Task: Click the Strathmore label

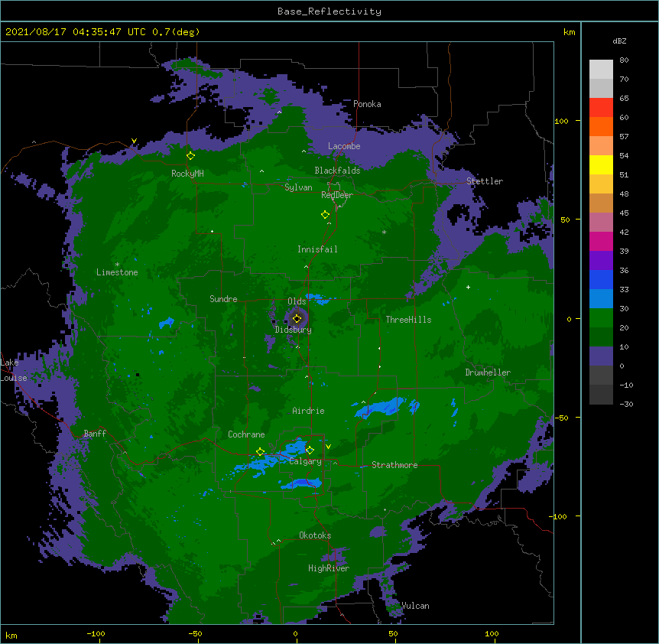Action: [394, 464]
